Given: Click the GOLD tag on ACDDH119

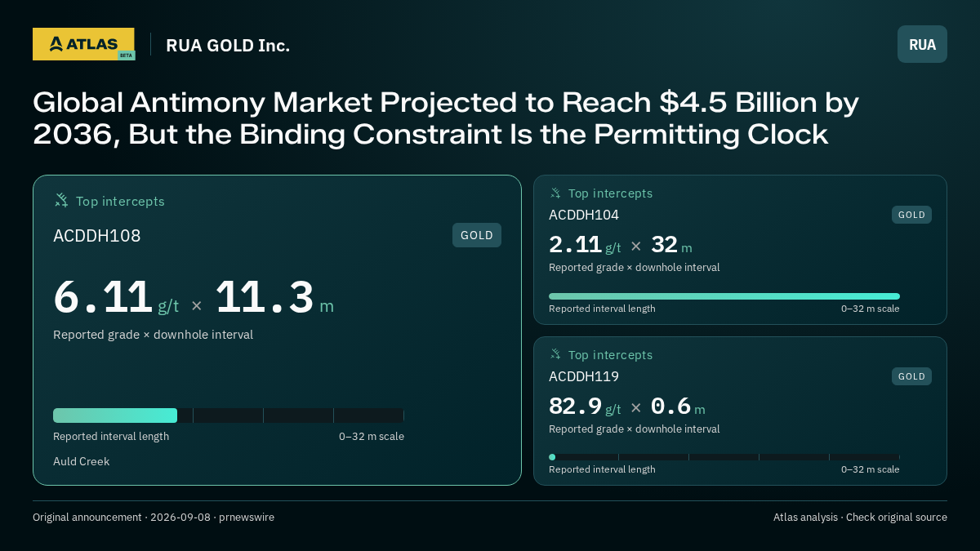Looking at the screenshot, I should 911,376.
